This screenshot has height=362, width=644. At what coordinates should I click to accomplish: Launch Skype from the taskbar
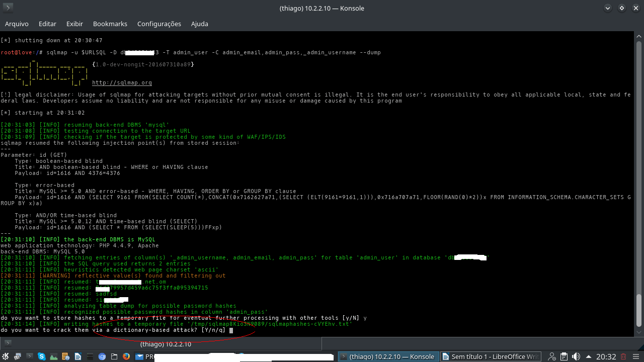tap(42, 356)
